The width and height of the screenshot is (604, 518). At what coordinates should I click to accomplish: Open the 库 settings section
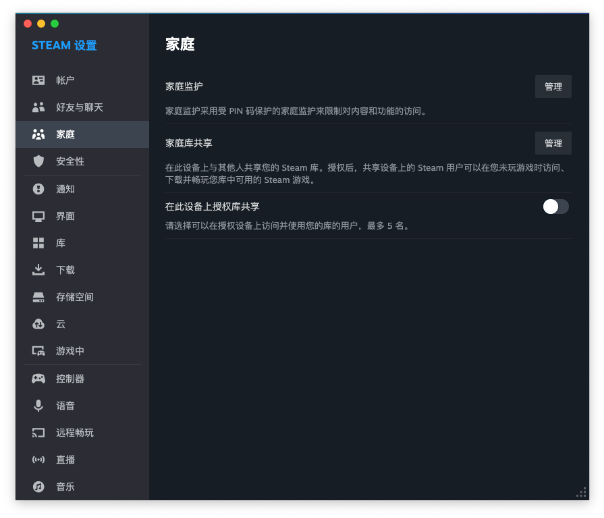tap(82, 243)
